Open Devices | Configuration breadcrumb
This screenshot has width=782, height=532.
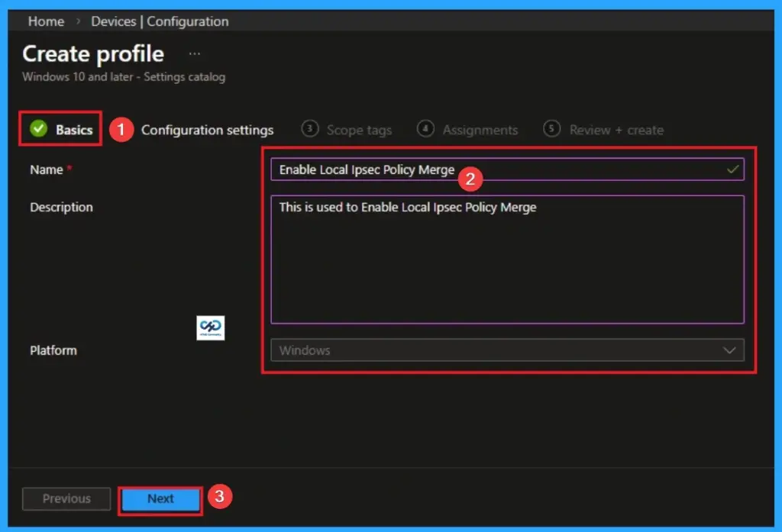[x=160, y=21]
